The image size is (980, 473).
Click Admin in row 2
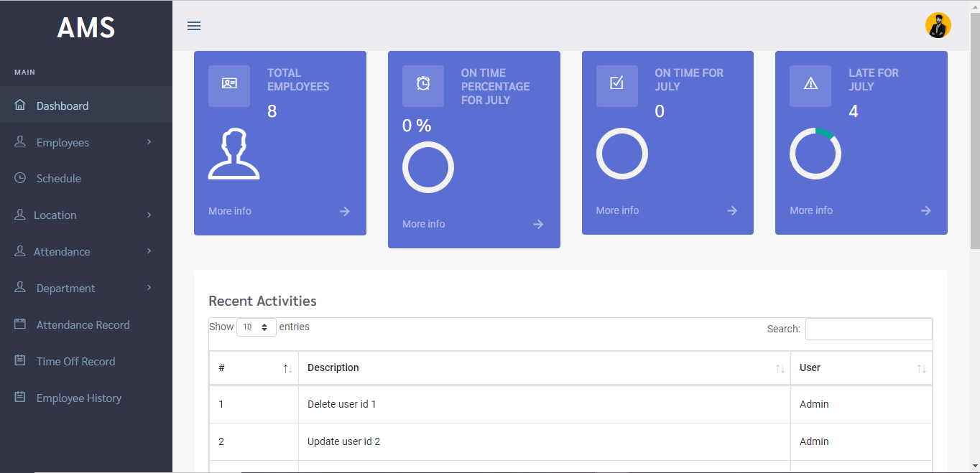click(x=814, y=441)
